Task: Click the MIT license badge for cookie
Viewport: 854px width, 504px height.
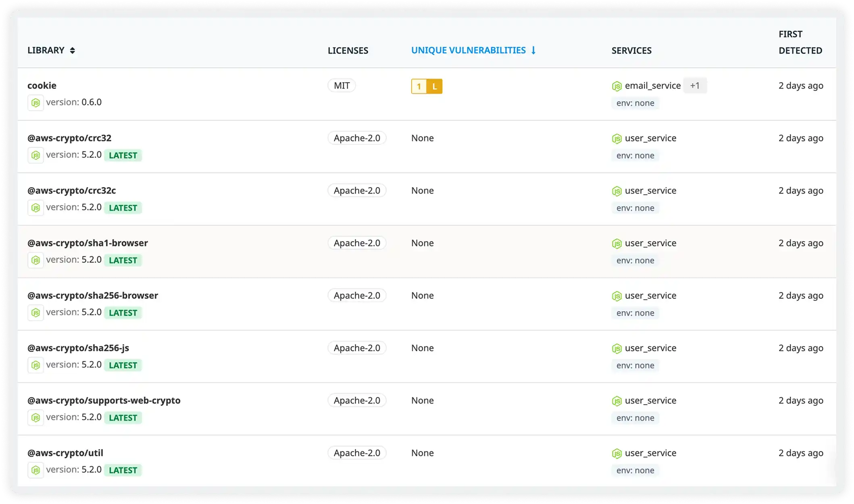Action: pyautogui.click(x=341, y=85)
